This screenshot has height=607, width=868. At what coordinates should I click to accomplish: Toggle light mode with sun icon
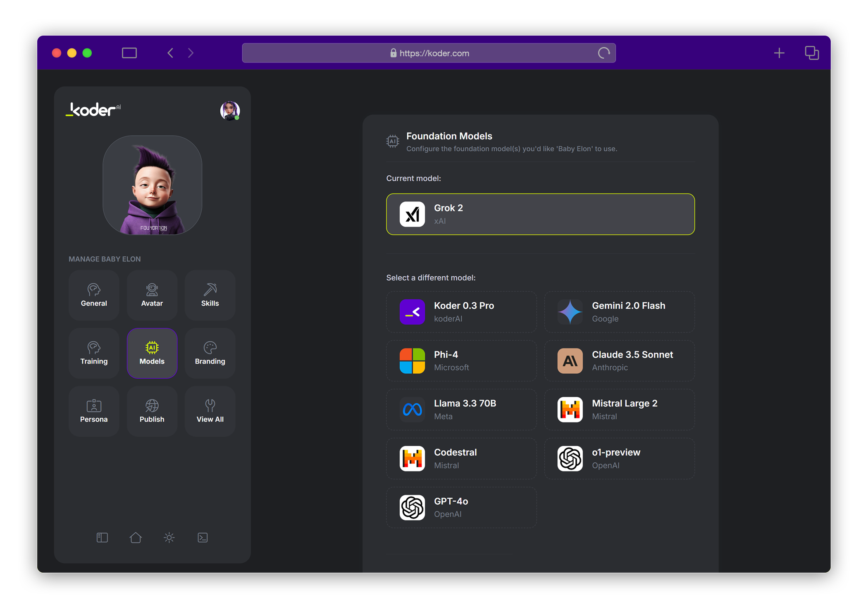click(x=169, y=538)
